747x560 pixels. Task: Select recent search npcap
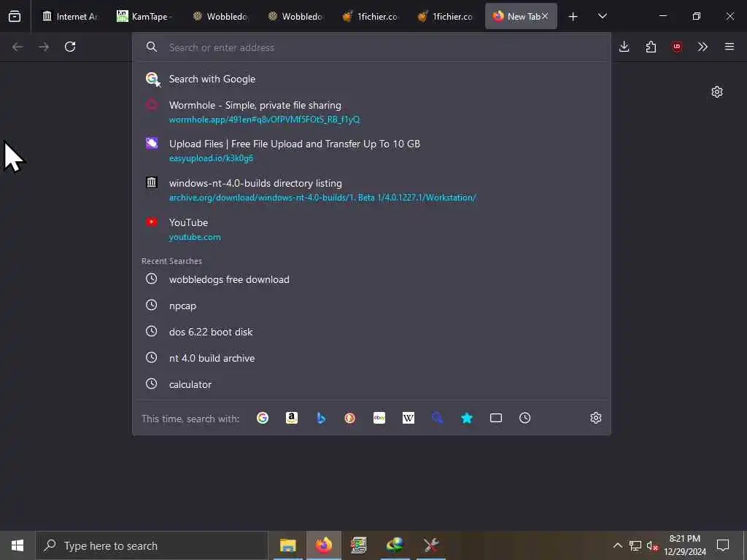(x=371, y=306)
